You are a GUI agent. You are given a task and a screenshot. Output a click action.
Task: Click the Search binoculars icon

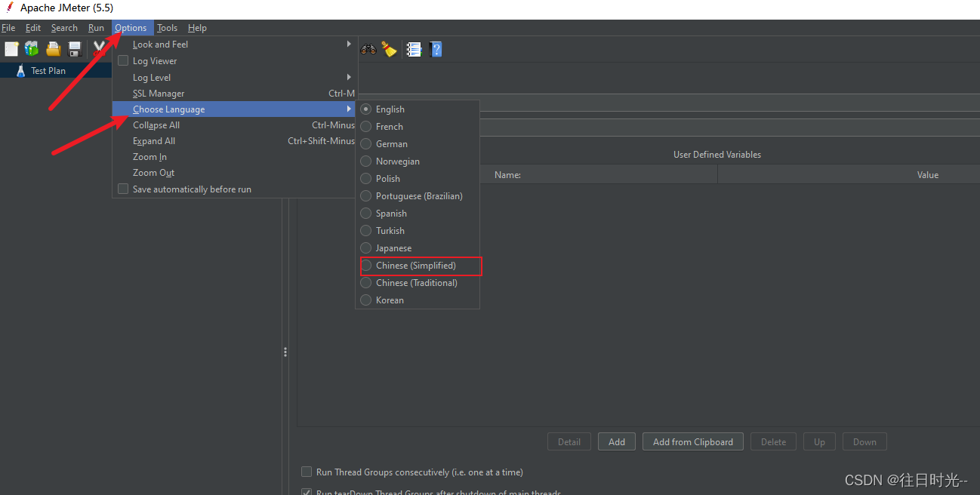[x=368, y=49]
